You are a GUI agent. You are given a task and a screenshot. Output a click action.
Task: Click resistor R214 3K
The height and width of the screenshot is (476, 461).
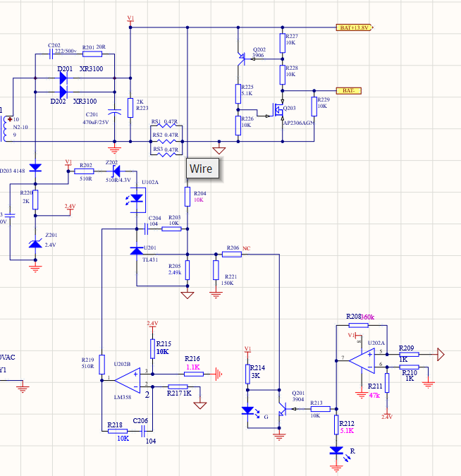[x=247, y=374]
